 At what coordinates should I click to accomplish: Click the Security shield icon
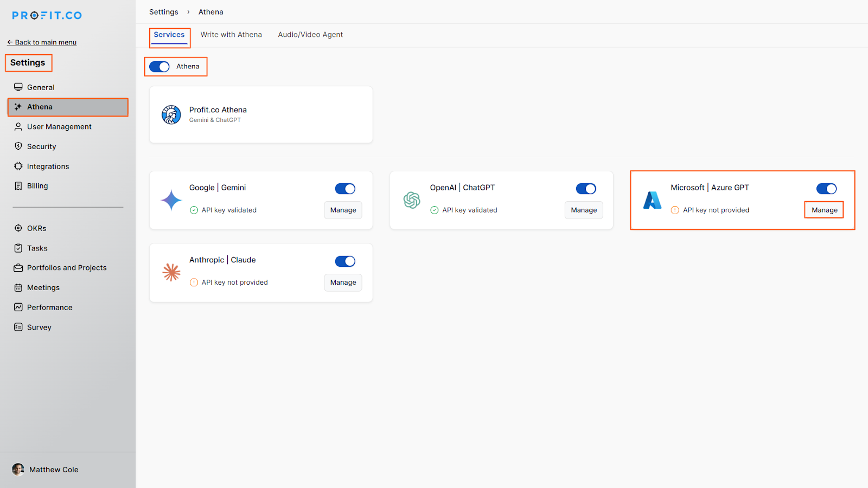18,146
